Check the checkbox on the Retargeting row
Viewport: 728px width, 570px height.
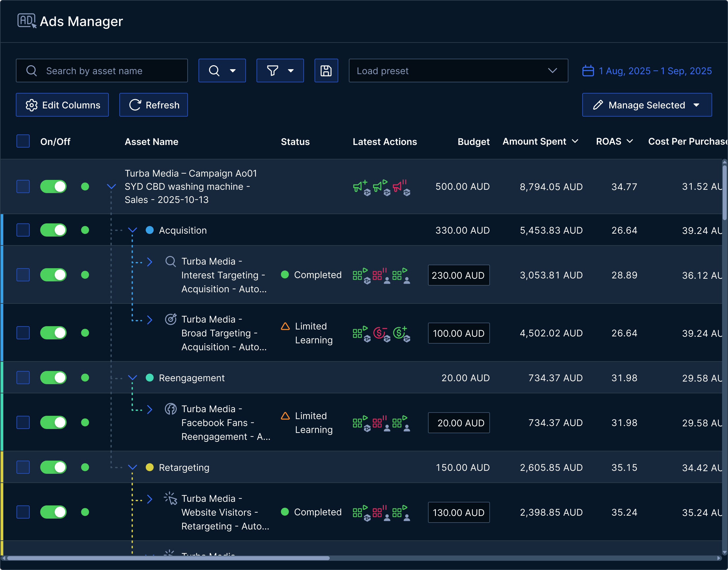click(x=23, y=467)
